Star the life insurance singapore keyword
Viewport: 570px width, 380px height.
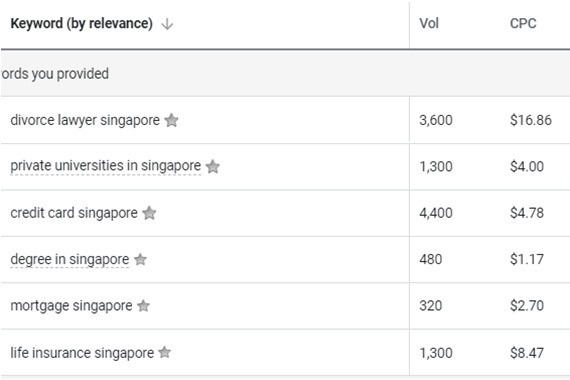click(165, 352)
